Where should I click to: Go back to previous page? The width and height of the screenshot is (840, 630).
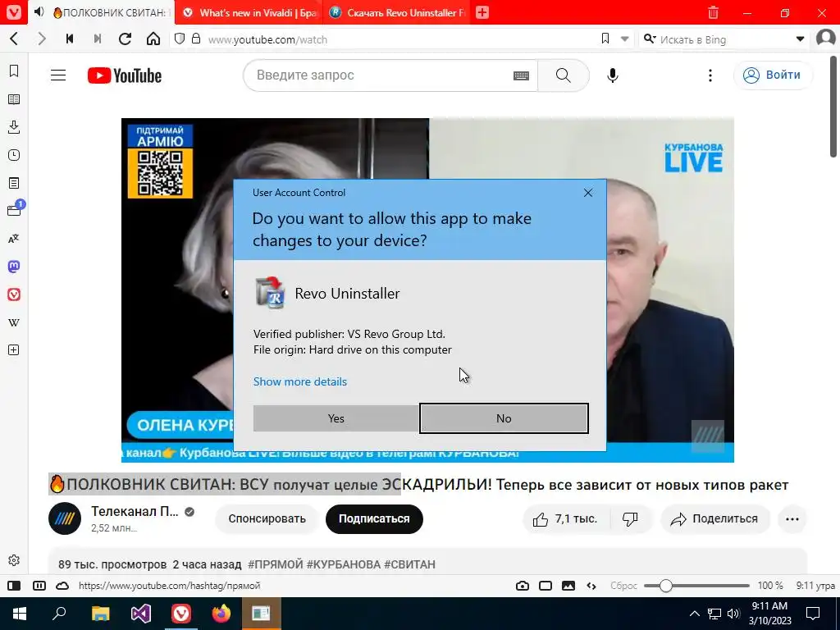click(x=15, y=39)
